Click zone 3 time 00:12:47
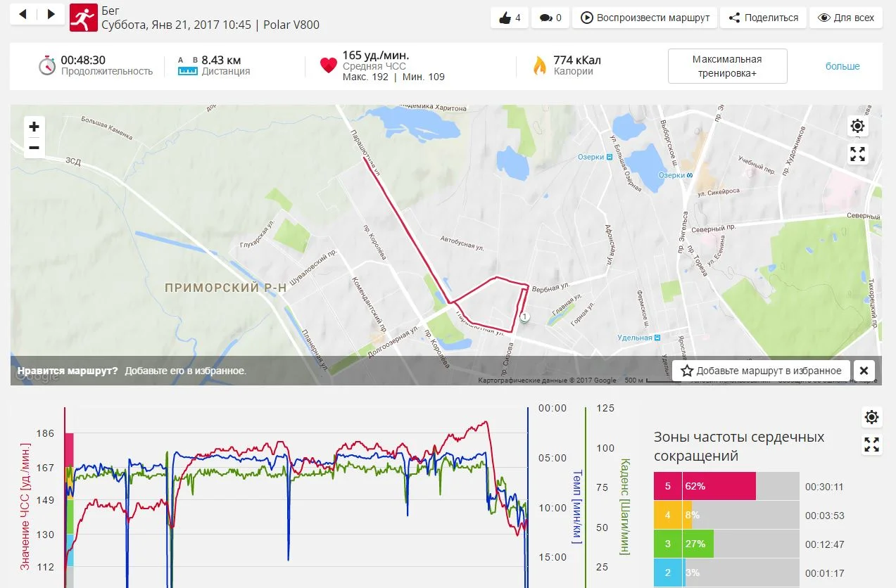The image size is (896, 588). pos(824,544)
